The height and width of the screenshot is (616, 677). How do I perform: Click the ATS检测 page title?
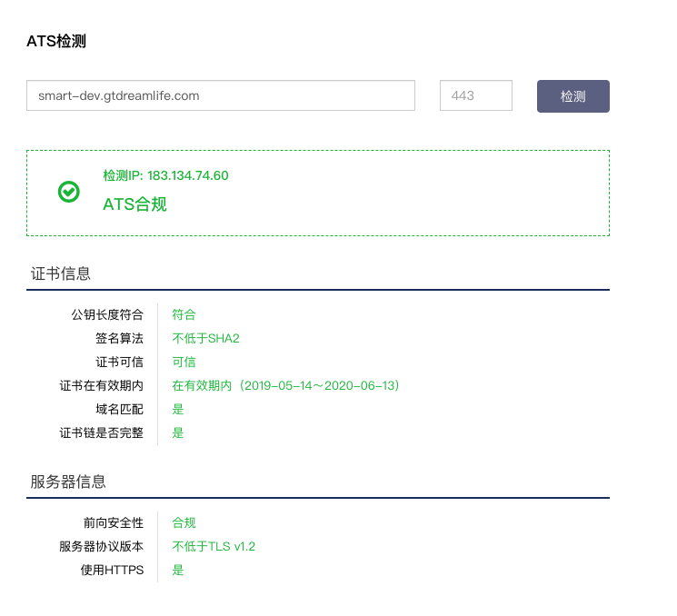(56, 42)
